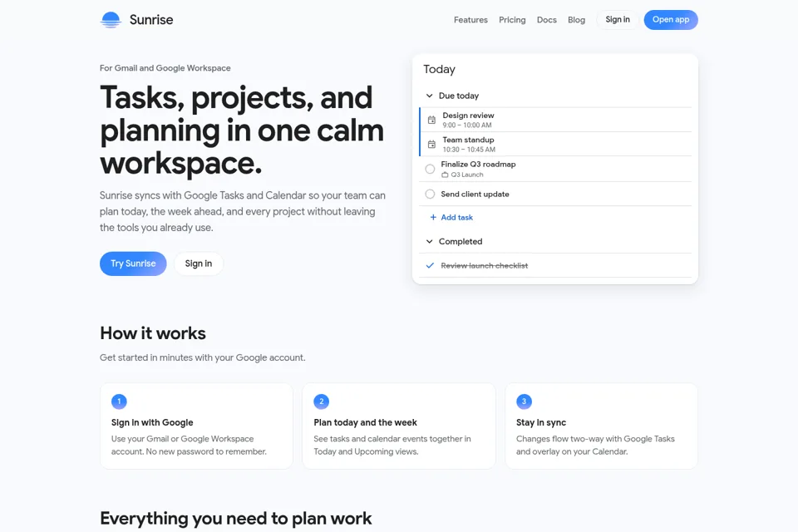Click the Sign in with Google card title
This screenshot has height=532, width=798.
(x=152, y=422)
